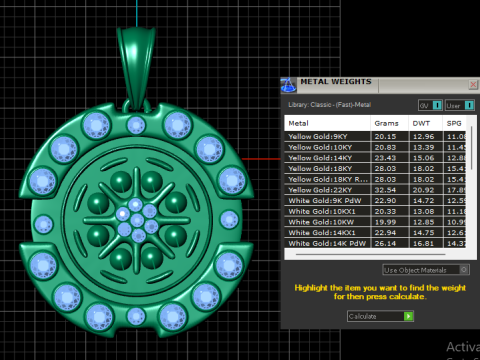Select the White Gold:9K PdW row
This screenshot has width=480, height=360.
375,200
